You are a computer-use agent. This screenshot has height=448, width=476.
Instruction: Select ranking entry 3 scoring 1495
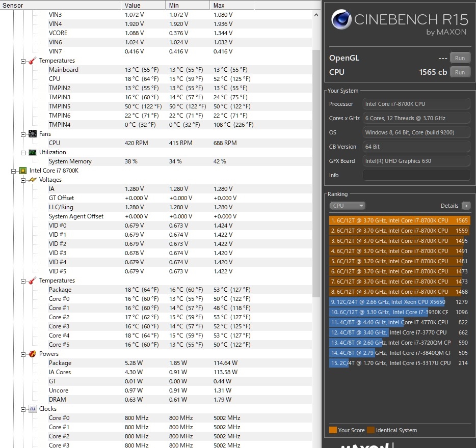tap(400, 241)
